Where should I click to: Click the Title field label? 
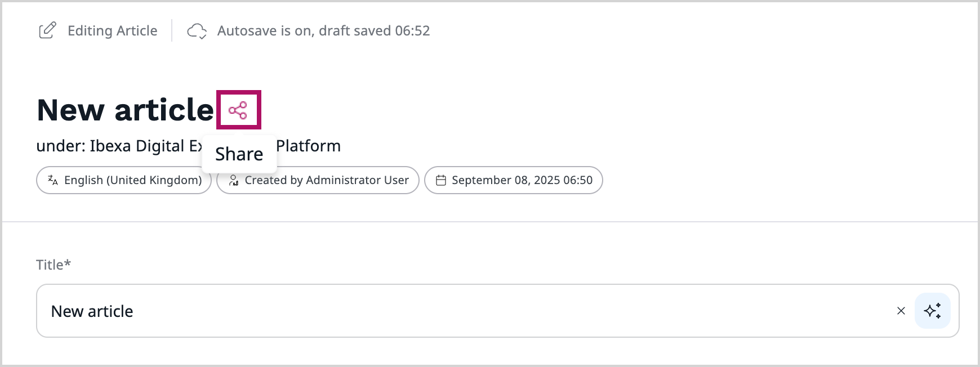(x=53, y=265)
